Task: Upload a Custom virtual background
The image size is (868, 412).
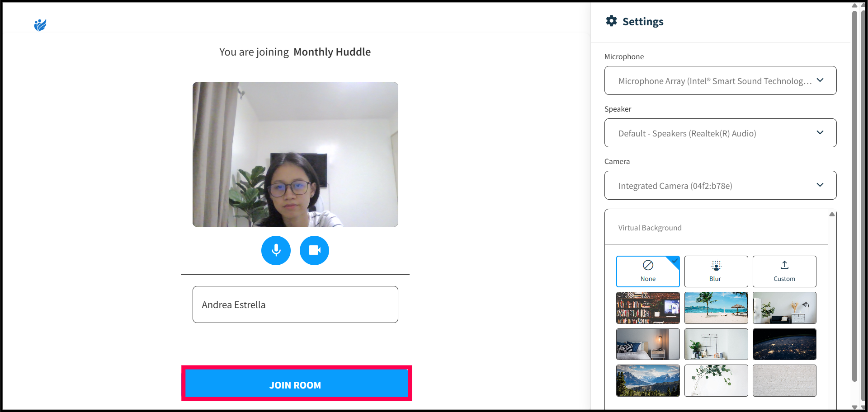Action: [784, 272]
